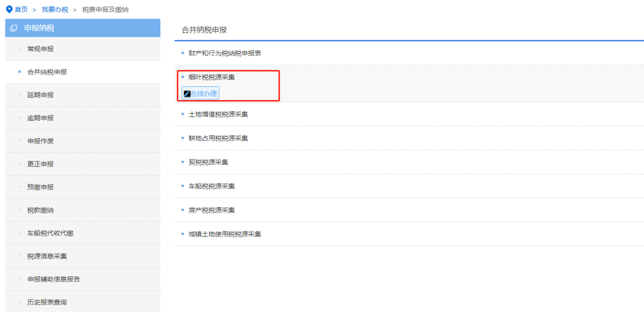Select 合并纳税申报 sidebar item
This screenshot has height=312, width=644.
[x=82, y=72]
